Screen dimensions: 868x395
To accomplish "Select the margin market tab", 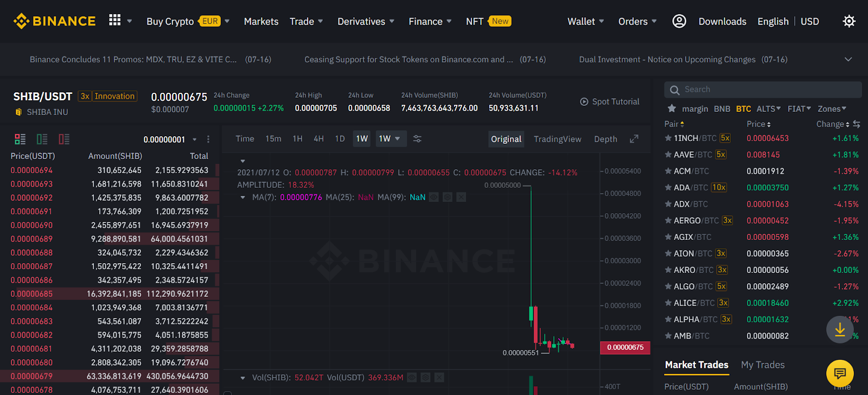I will click(695, 109).
